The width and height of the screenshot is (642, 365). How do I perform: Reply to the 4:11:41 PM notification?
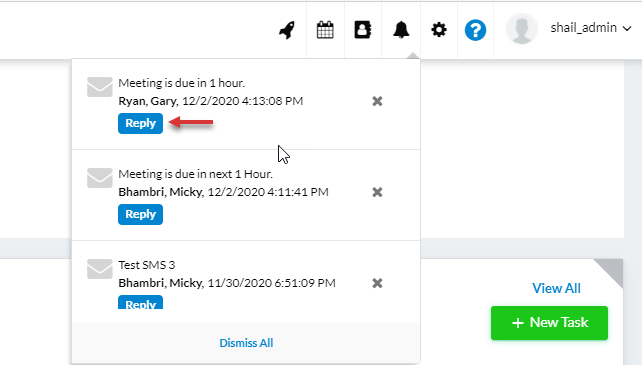coord(140,214)
